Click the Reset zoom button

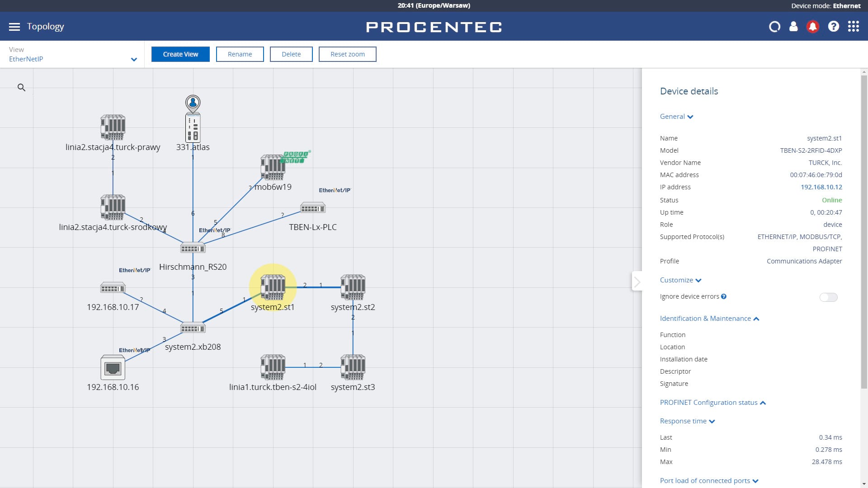[x=347, y=54]
